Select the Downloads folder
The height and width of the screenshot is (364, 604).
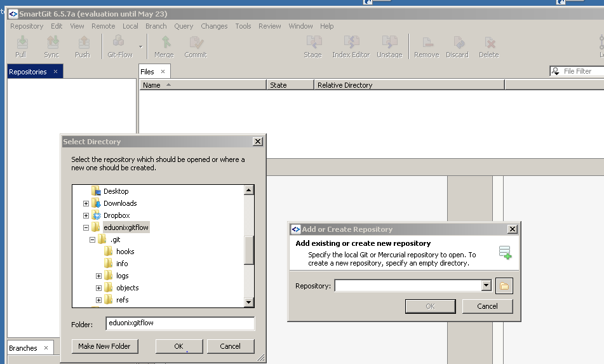click(x=120, y=203)
